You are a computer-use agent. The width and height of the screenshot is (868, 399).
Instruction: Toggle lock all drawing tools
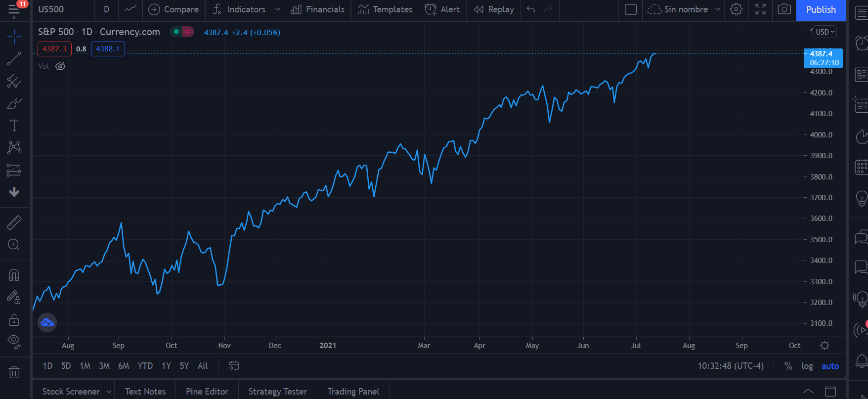14,320
